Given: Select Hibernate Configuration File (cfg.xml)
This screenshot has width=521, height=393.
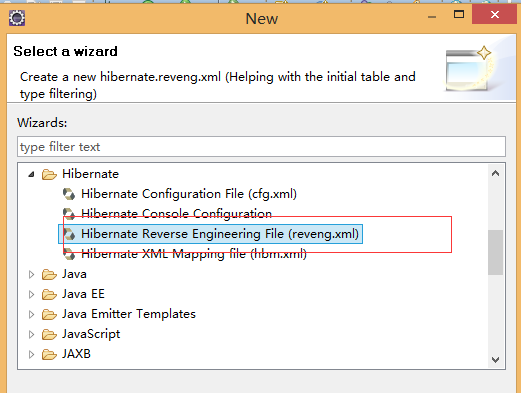Looking at the screenshot, I should coord(189,194).
